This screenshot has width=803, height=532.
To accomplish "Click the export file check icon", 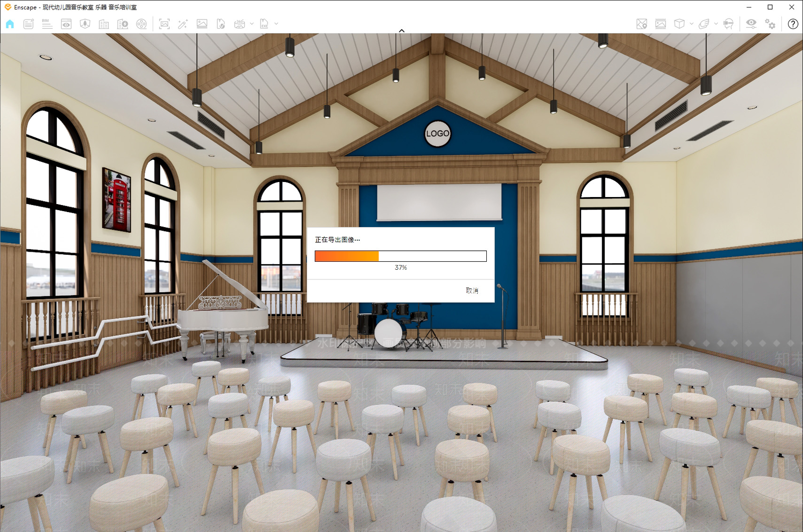I will 220,24.
